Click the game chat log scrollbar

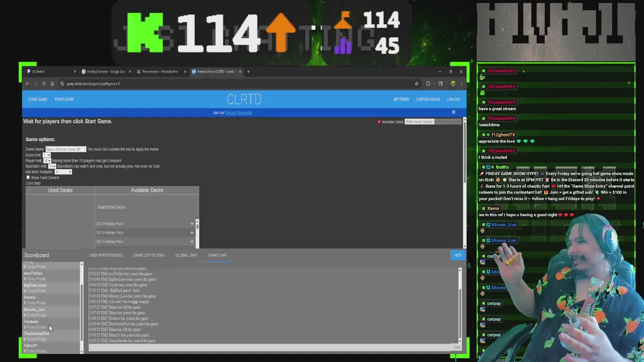[x=459, y=305]
